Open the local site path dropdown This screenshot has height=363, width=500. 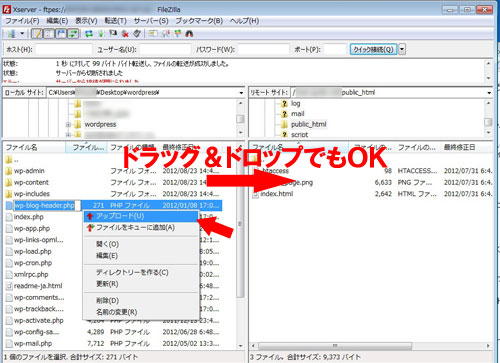(x=241, y=93)
